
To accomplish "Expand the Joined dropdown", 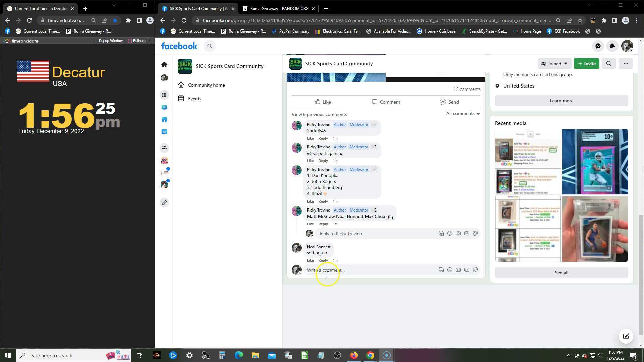I will coord(554,64).
